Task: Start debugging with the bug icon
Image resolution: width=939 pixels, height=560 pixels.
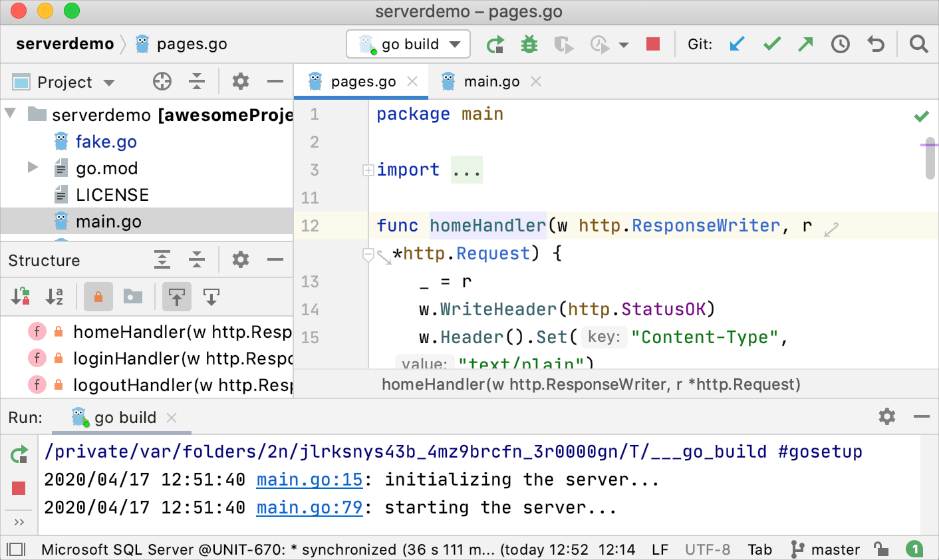Action: click(529, 45)
